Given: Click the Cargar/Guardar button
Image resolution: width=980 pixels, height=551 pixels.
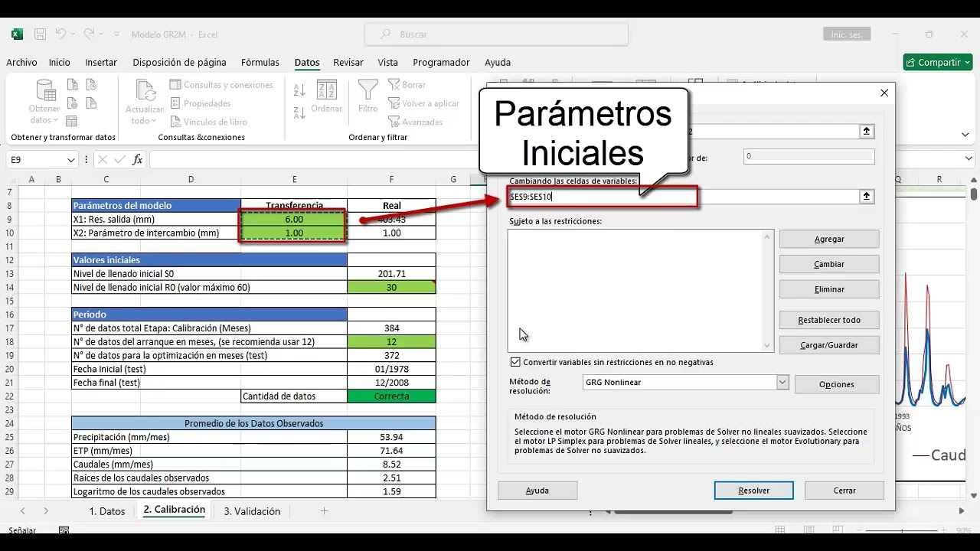Looking at the screenshot, I should pyautogui.click(x=829, y=345).
